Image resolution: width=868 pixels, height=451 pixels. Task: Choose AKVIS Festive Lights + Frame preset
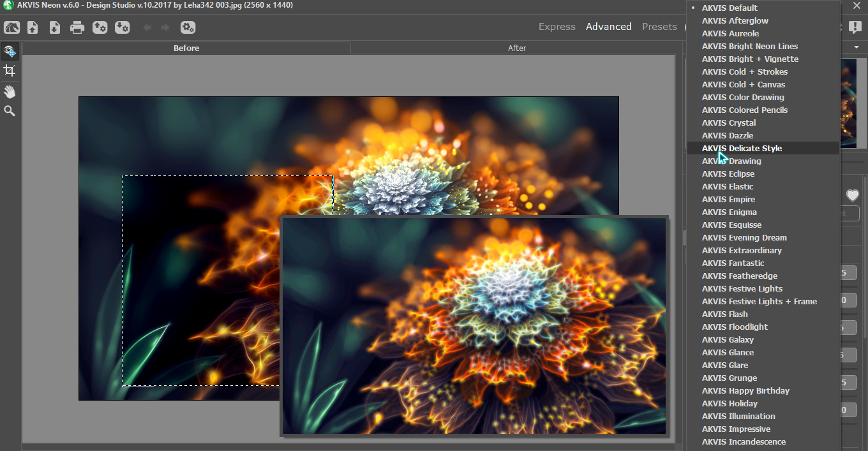759,301
